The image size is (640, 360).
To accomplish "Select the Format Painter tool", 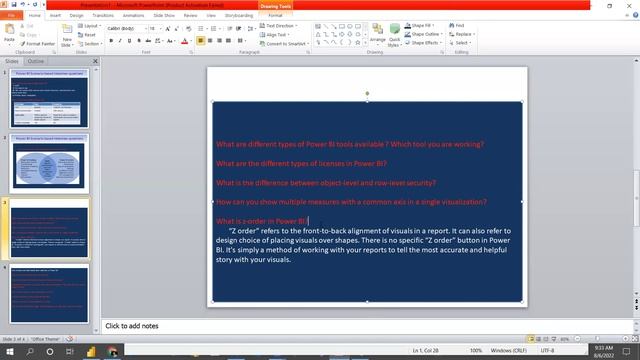I will click(38, 44).
